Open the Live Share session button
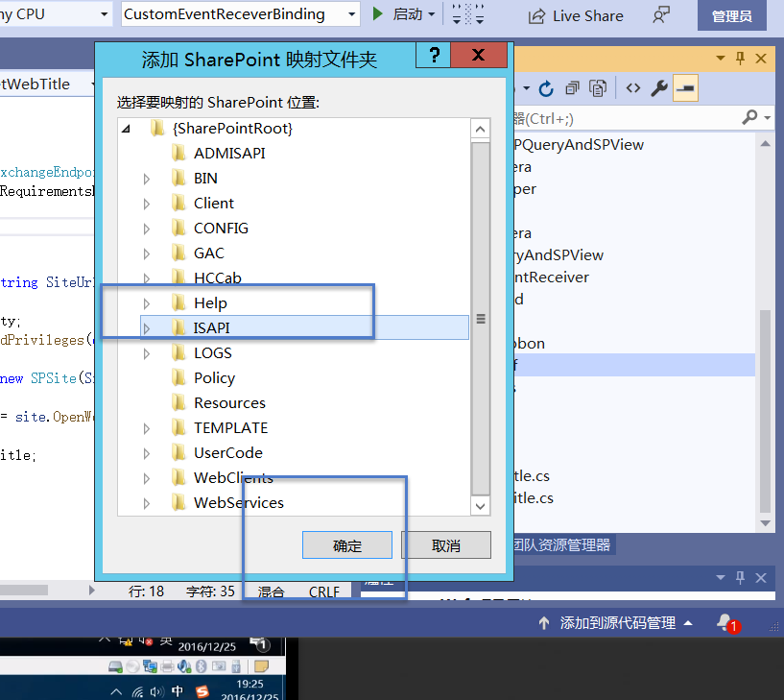Viewport: 784px width, 700px height. (x=576, y=16)
